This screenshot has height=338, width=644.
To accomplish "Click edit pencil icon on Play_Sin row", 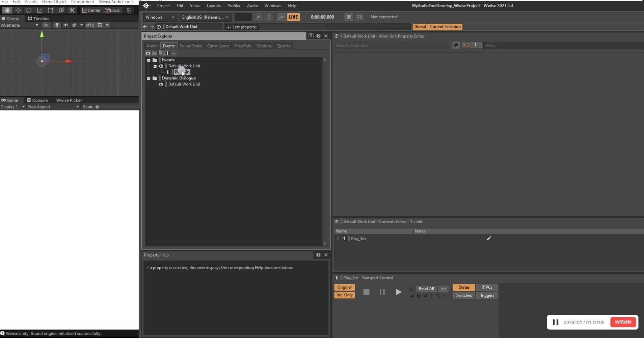I will 488,238.
